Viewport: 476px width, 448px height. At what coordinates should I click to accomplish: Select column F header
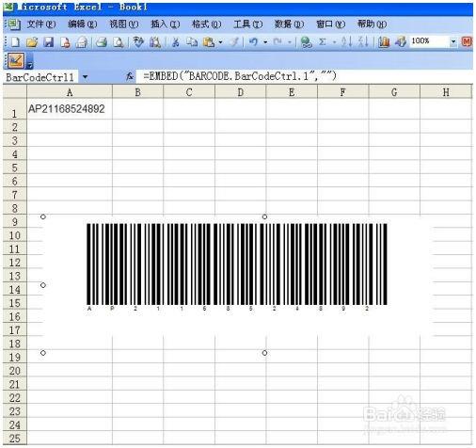pos(343,92)
